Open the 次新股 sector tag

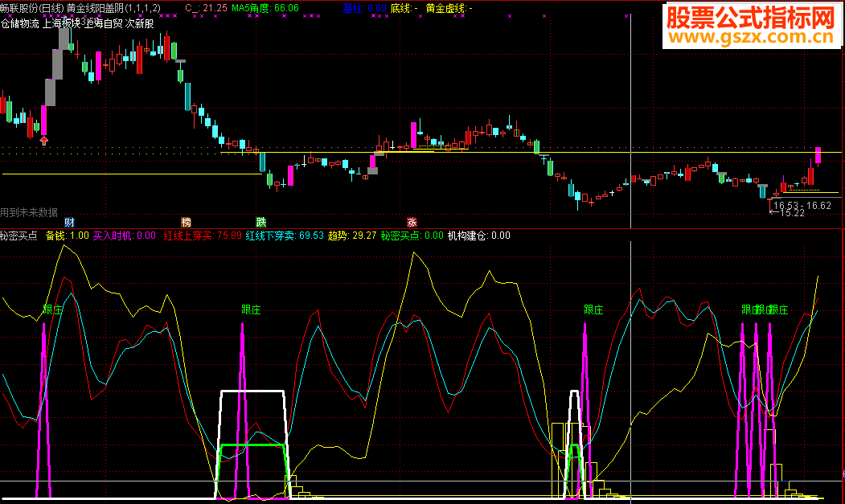[x=140, y=24]
